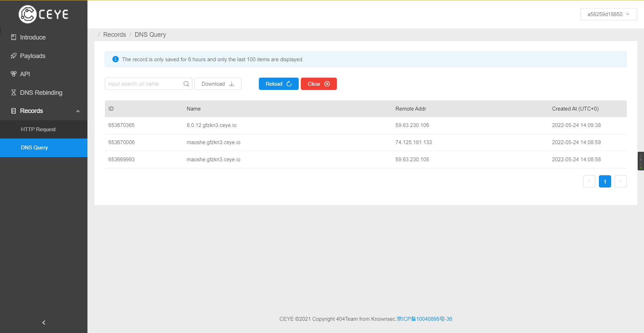Click the DNS Query breadcrumb
Image resolution: width=644 pixels, height=333 pixels.
(x=150, y=35)
